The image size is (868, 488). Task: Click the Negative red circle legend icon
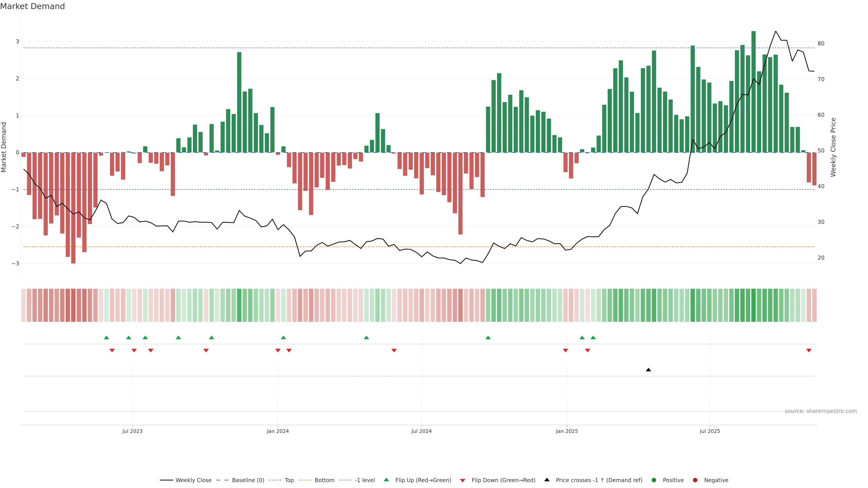695,480
